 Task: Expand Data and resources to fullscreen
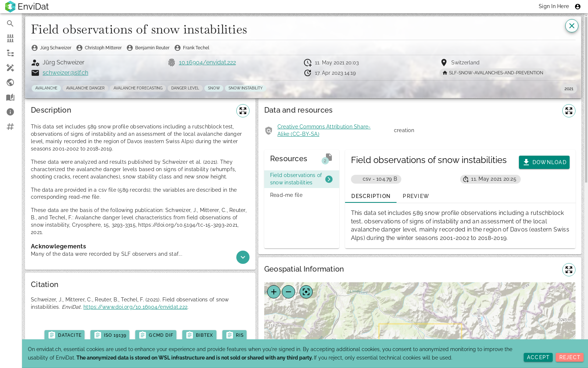click(x=569, y=111)
